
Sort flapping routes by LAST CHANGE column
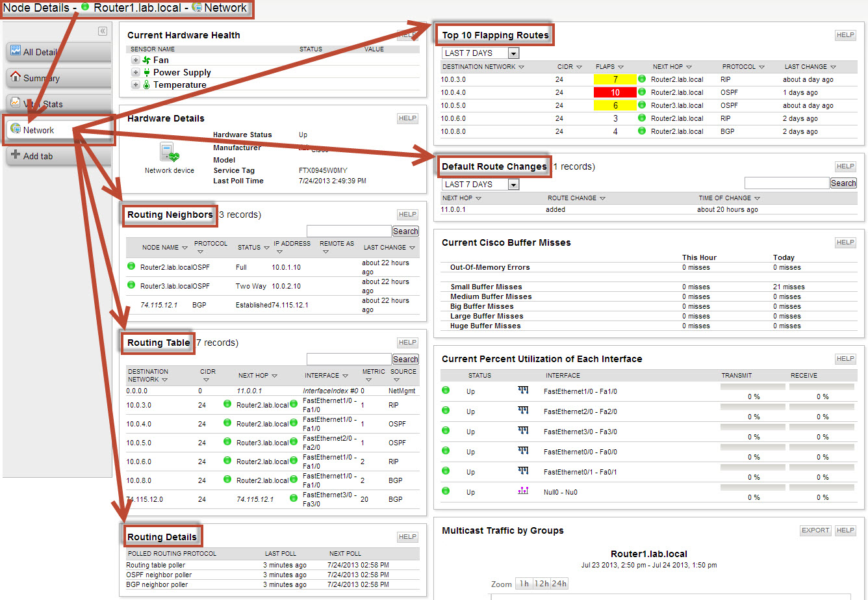click(810, 66)
